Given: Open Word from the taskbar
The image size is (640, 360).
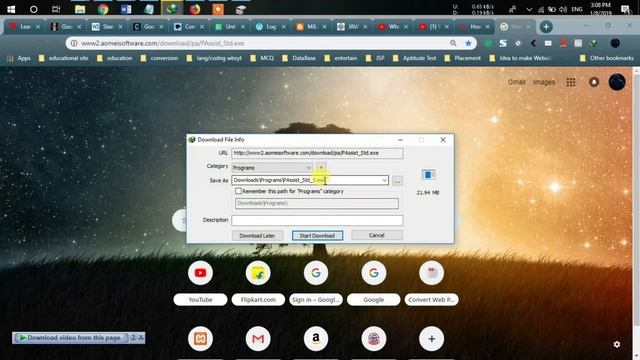Looking at the screenshot, I should click(x=126, y=9).
